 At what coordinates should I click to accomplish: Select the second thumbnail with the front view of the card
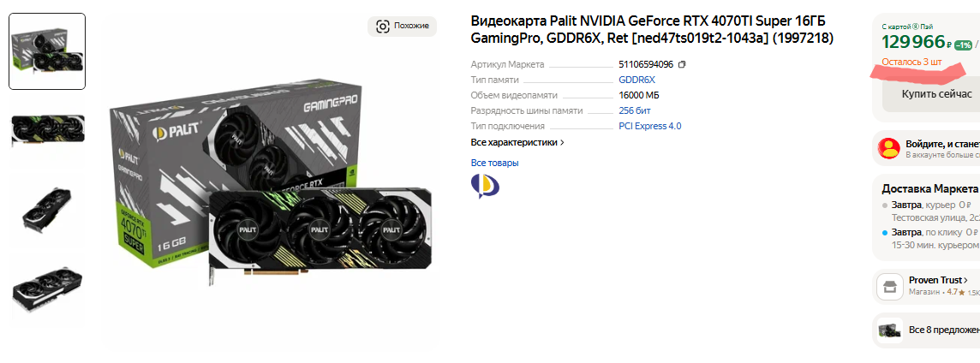pyautogui.click(x=47, y=130)
